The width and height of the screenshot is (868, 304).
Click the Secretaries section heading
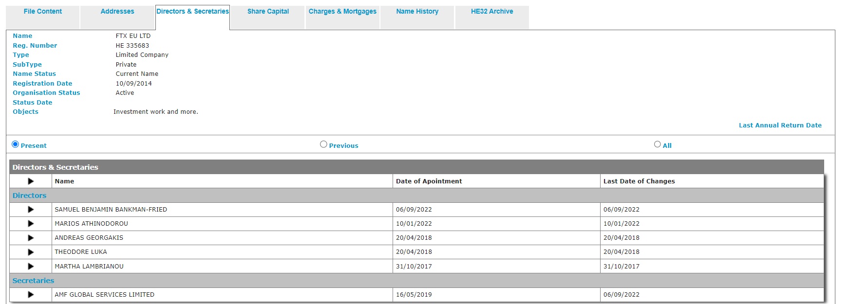point(33,281)
